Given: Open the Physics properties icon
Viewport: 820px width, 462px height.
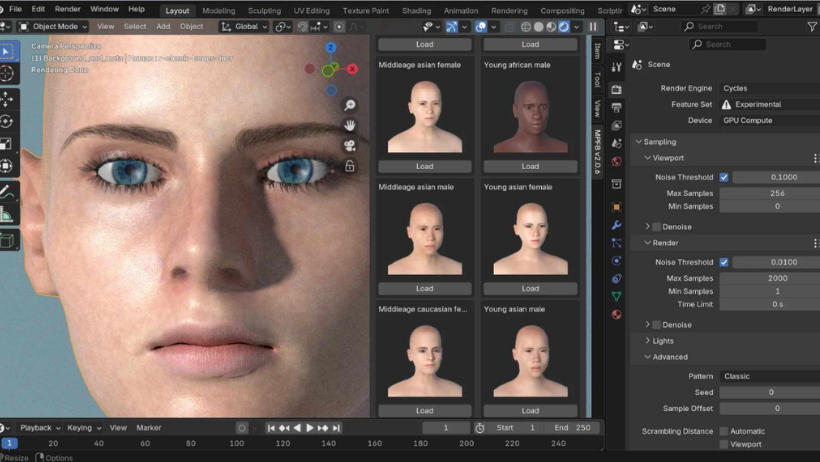Looking at the screenshot, I should coord(617,261).
